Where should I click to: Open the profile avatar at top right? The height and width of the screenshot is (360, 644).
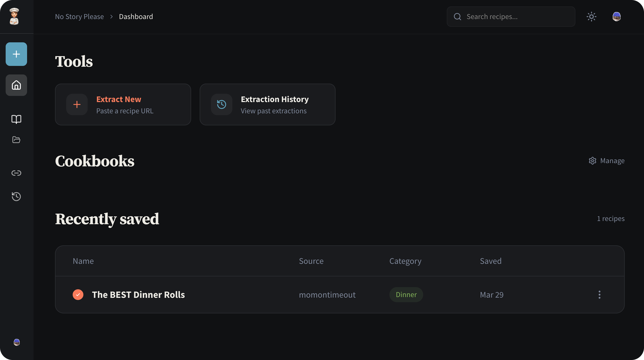(617, 16)
